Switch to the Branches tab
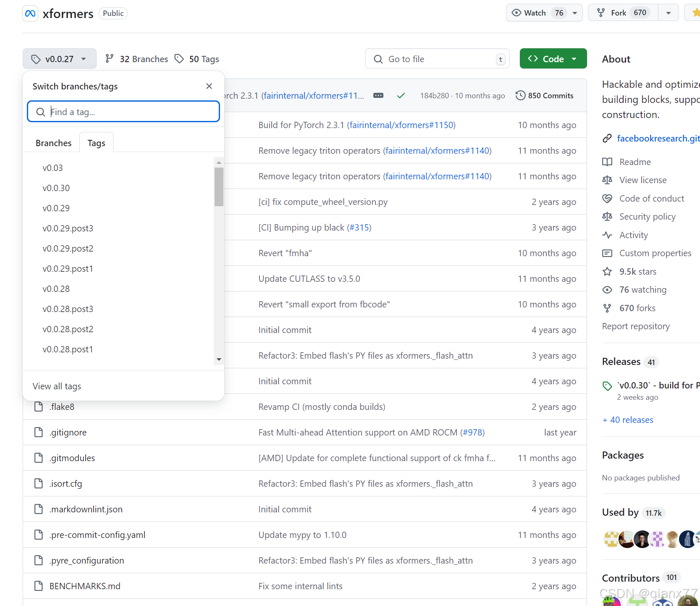This screenshot has height=606, width=700. click(x=54, y=143)
